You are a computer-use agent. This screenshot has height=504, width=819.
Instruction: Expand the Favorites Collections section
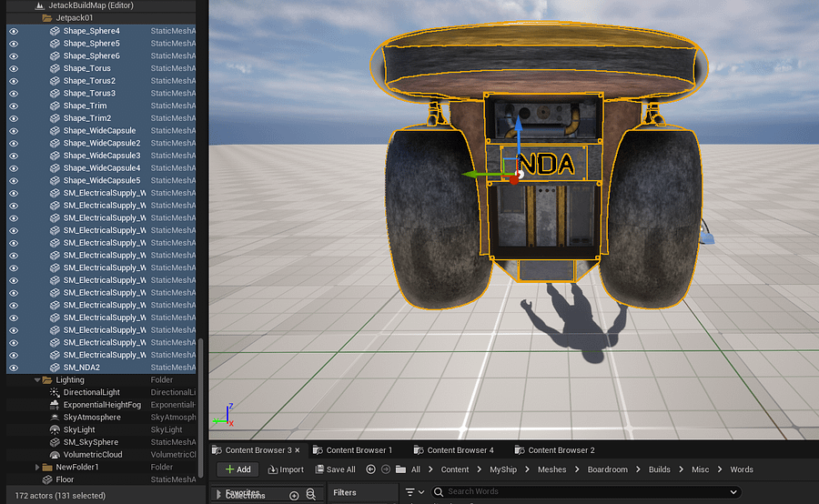pyautogui.click(x=218, y=494)
